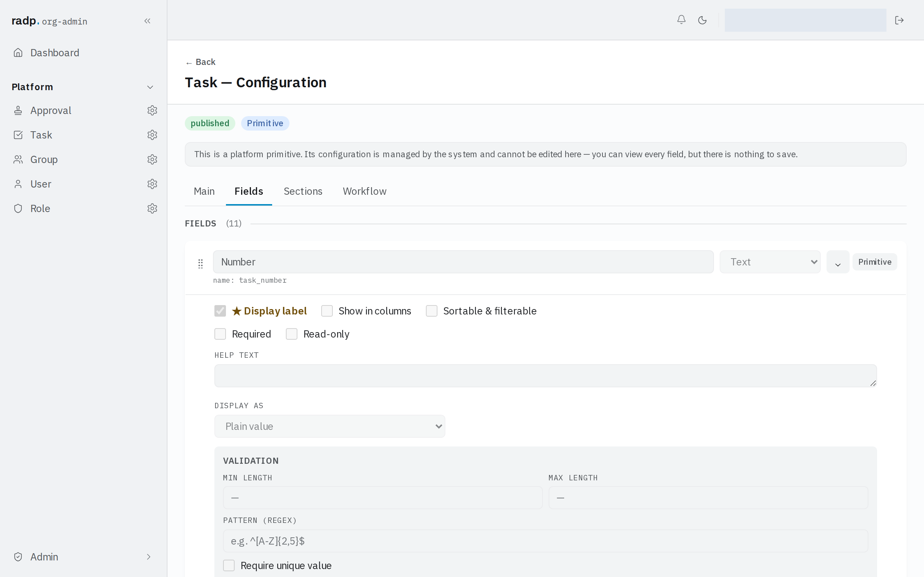
Task: Open the Display As Plain value dropdown
Action: click(330, 426)
